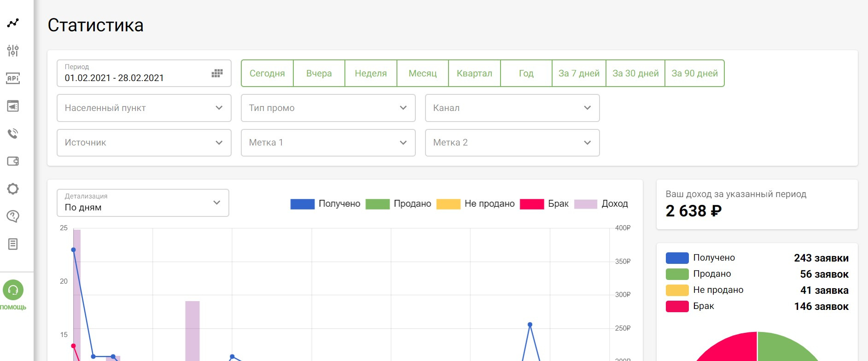Open the API section in sidebar
Viewport: 868px width, 361px height.
pos(13,78)
